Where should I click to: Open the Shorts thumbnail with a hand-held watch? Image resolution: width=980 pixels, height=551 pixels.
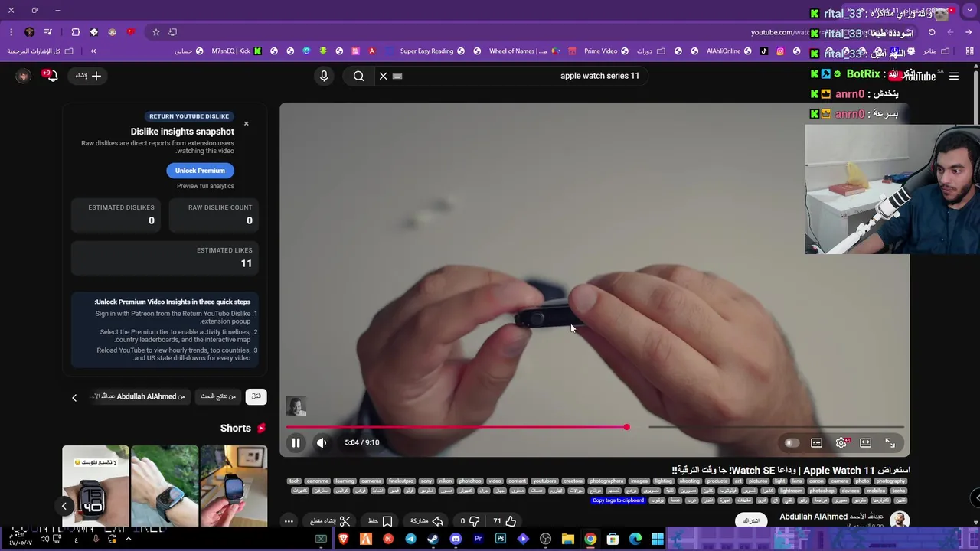(x=234, y=486)
